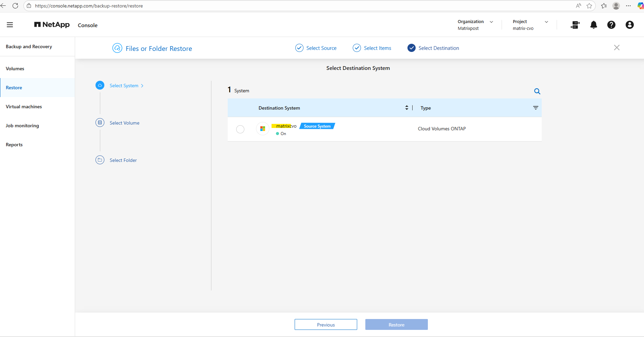Screen dimensions: 644x337
Task: Go back to Select Items step
Action: coord(372,48)
